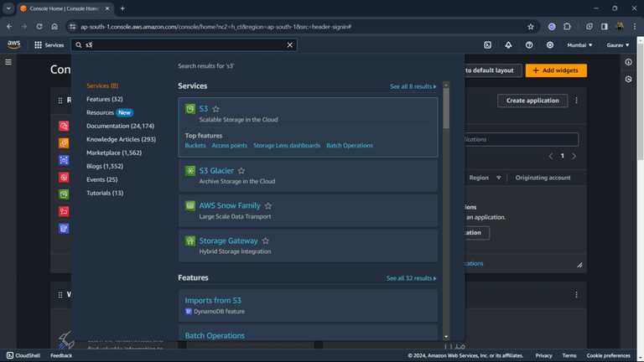Click the Feedback footer link
The image size is (644, 362).
tap(61, 355)
